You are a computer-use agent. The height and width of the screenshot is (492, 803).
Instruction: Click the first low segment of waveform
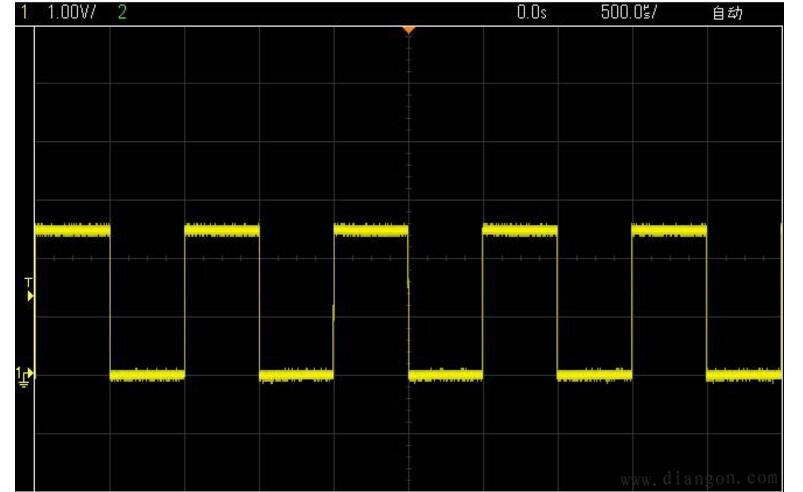tap(147, 375)
